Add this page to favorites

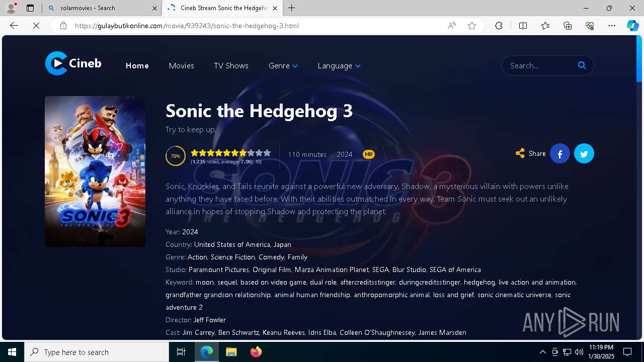472,26
